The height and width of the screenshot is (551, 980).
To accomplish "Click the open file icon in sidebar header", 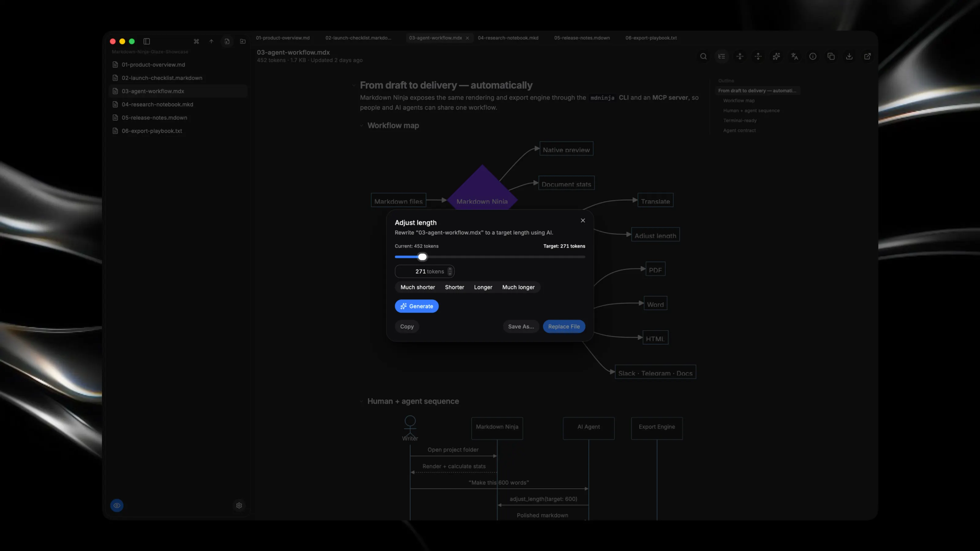I will click(227, 41).
